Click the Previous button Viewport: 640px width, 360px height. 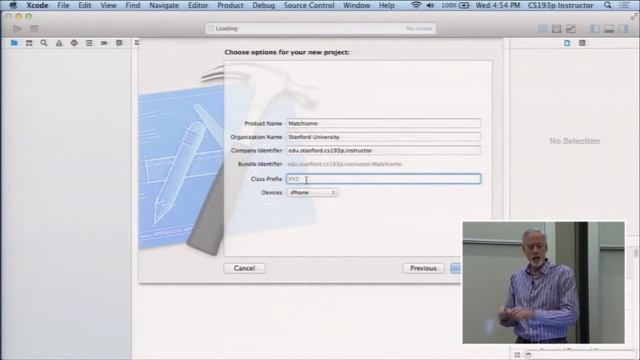pyautogui.click(x=423, y=268)
